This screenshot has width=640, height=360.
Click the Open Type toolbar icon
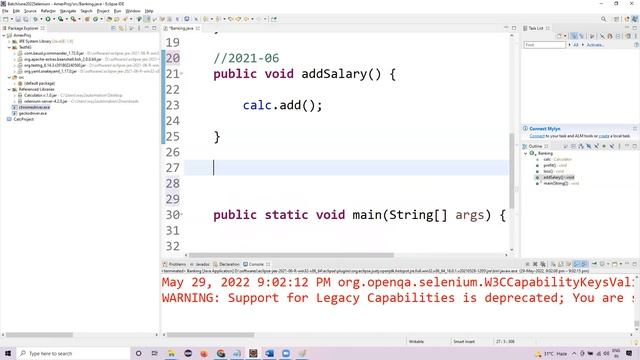[109, 19]
